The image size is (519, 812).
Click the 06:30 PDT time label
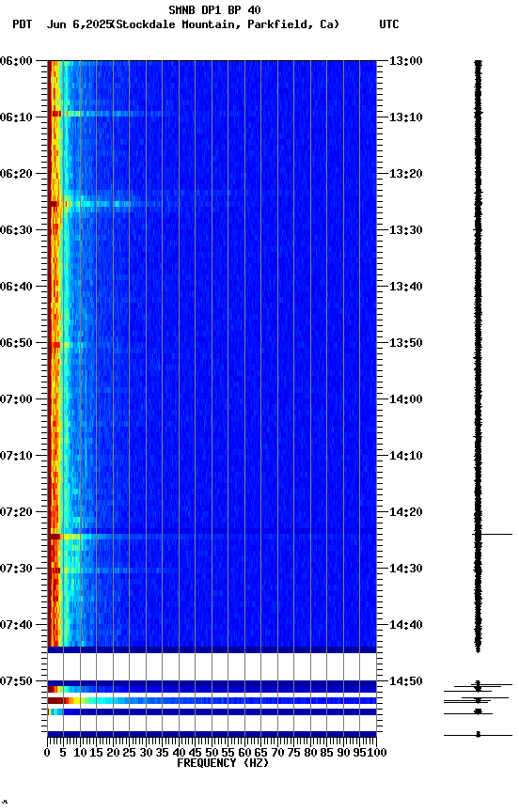[16, 230]
